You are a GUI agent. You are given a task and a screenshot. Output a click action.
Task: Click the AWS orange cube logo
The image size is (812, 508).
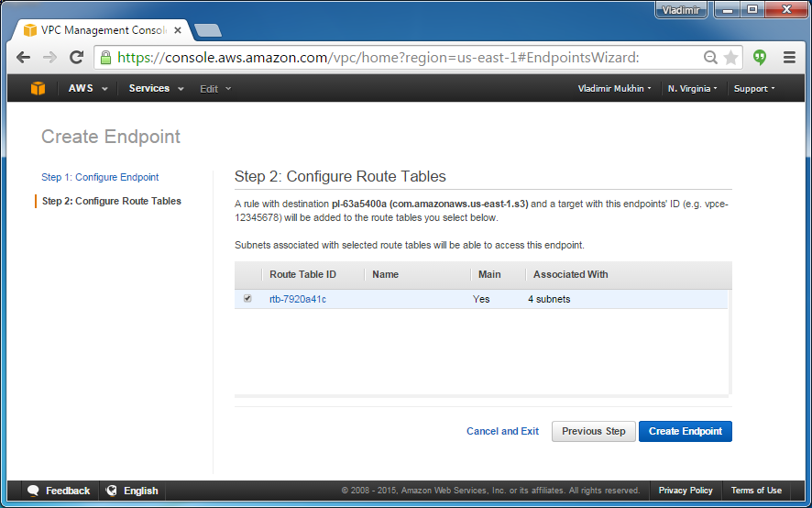click(38, 89)
